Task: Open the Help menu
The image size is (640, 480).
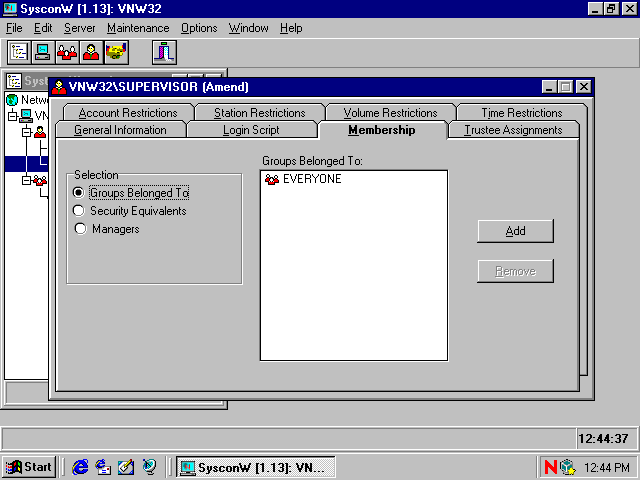Action: coord(291,28)
